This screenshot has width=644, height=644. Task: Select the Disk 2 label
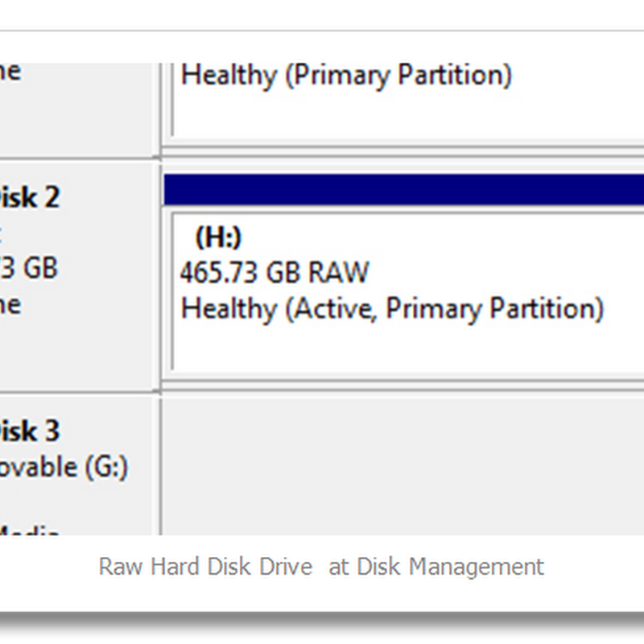click(x=30, y=197)
